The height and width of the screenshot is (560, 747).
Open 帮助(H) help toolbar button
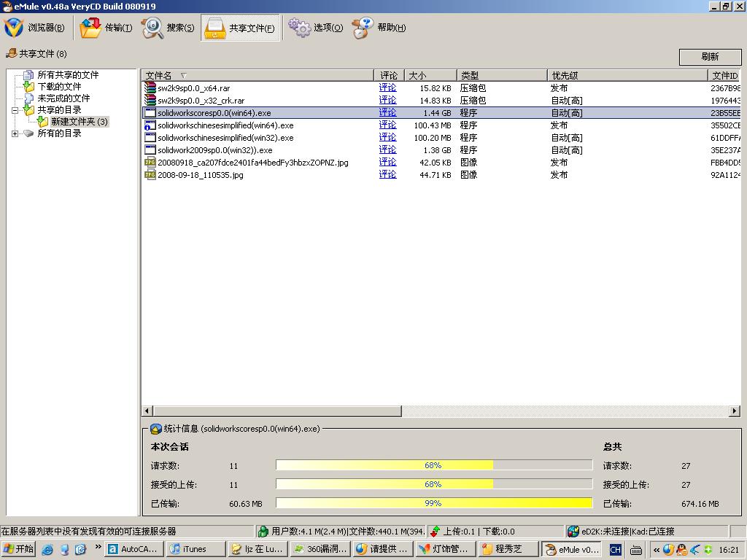[x=379, y=28]
